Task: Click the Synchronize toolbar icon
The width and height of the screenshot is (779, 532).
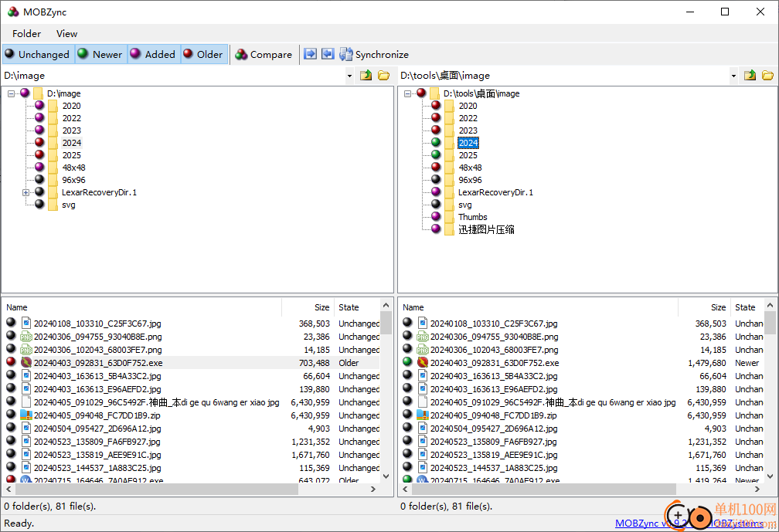Action: [x=345, y=54]
